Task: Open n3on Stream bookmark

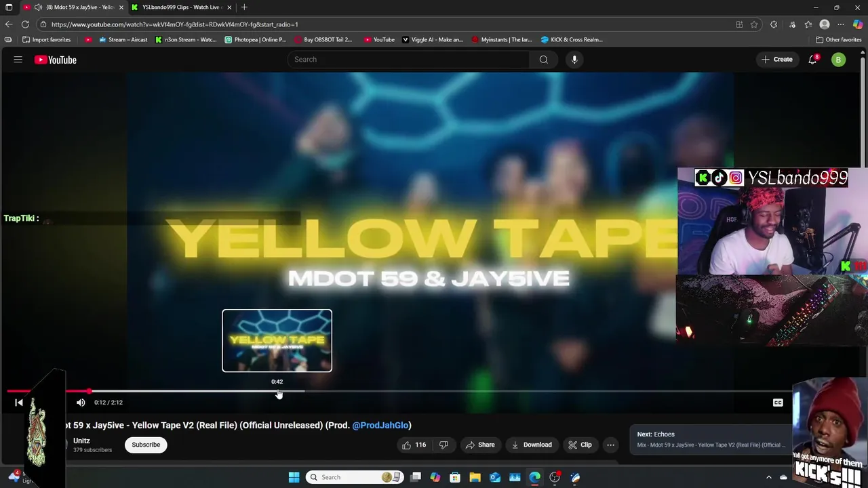Action: 186,40
